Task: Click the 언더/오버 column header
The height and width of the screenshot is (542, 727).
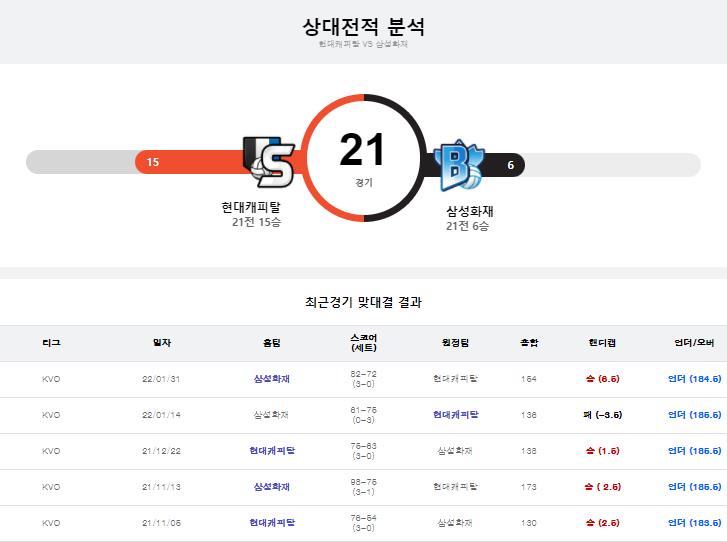Action: (694, 343)
